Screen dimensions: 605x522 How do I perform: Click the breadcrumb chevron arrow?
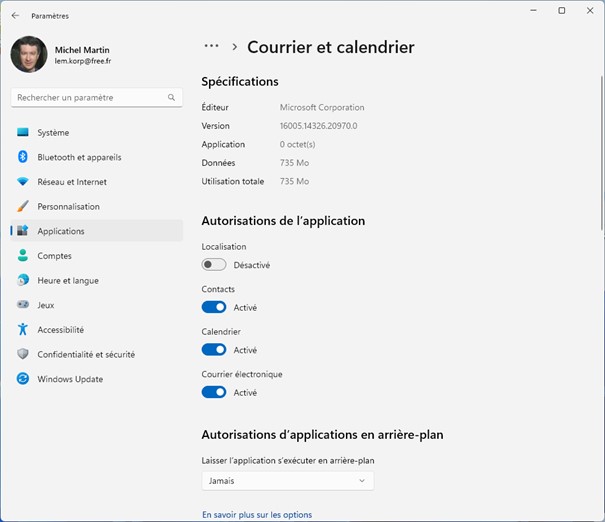(x=235, y=47)
